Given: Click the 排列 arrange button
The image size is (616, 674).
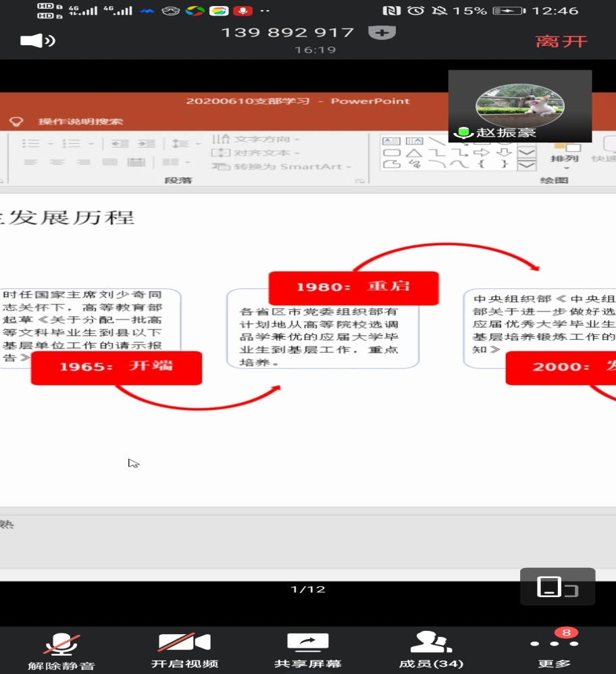Looking at the screenshot, I should [564, 153].
